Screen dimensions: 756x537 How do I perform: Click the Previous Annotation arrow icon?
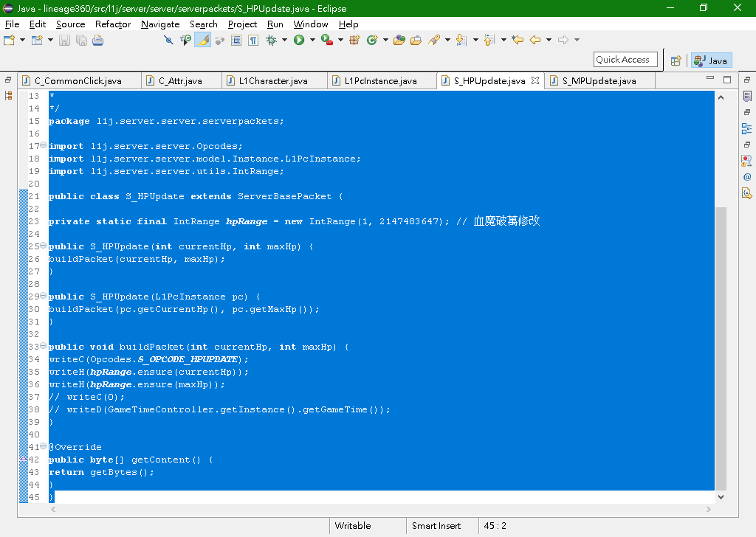[x=489, y=40]
